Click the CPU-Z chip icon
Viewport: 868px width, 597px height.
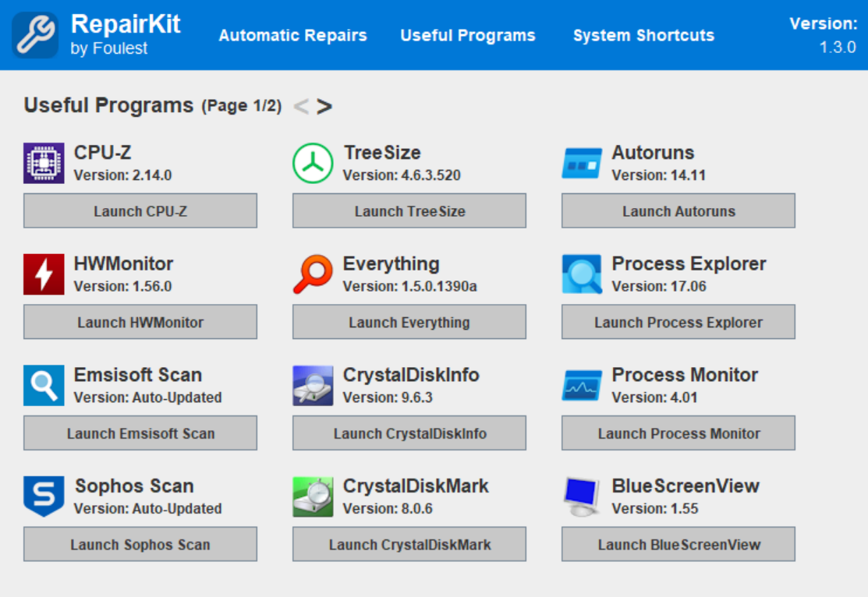[x=44, y=163]
